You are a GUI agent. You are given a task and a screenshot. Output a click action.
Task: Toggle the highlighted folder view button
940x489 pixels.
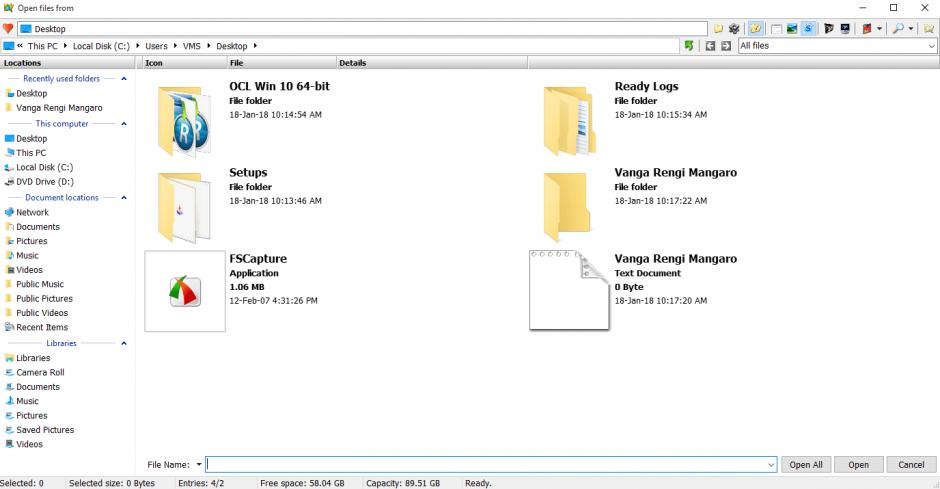(756, 29)
